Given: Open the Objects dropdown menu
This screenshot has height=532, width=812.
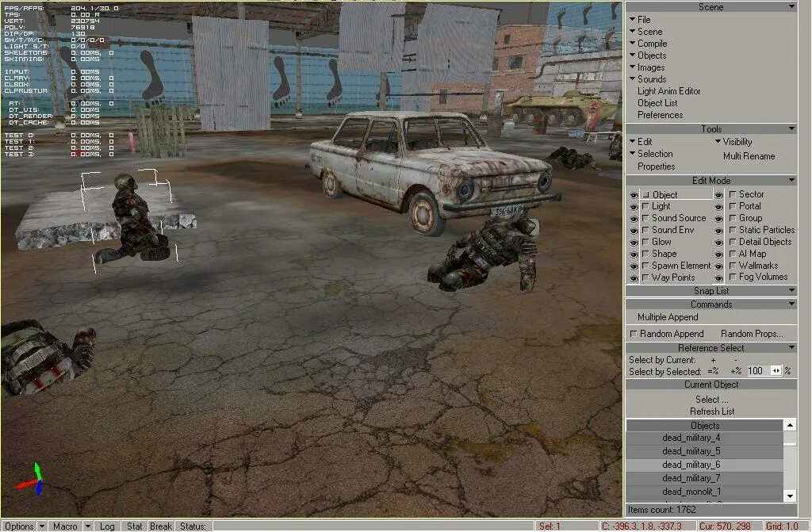Looking at the screenshot, I should click(x=648, y=55).
